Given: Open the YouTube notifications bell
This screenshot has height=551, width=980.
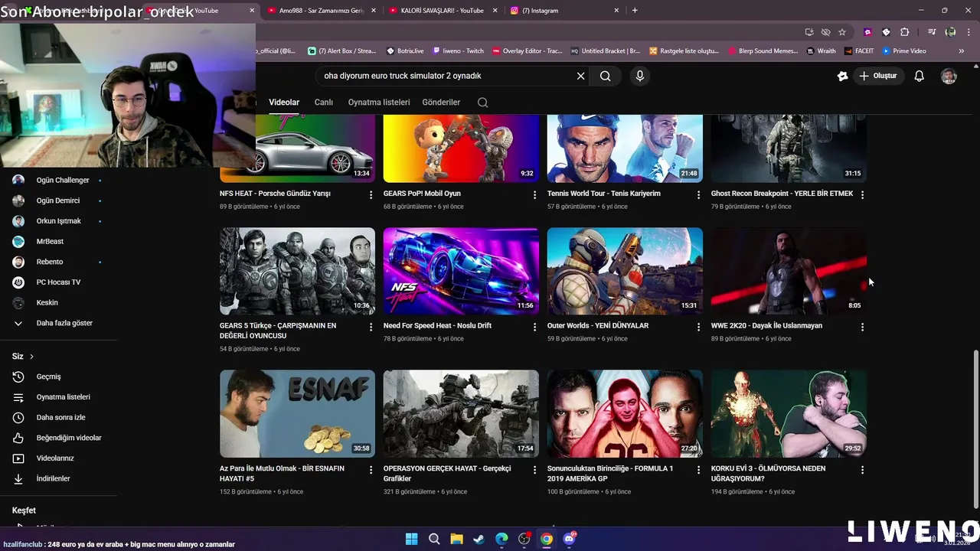Looking at the screenshot, I should [x=919, y=76].
